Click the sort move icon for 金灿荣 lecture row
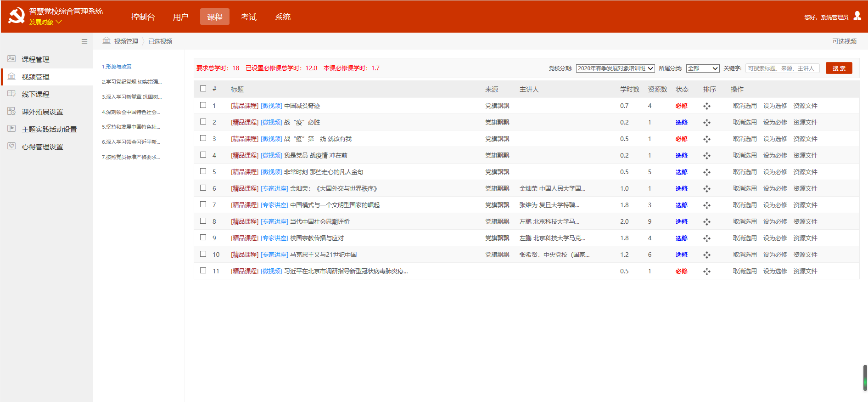The image size is (868, 402). 707,189
